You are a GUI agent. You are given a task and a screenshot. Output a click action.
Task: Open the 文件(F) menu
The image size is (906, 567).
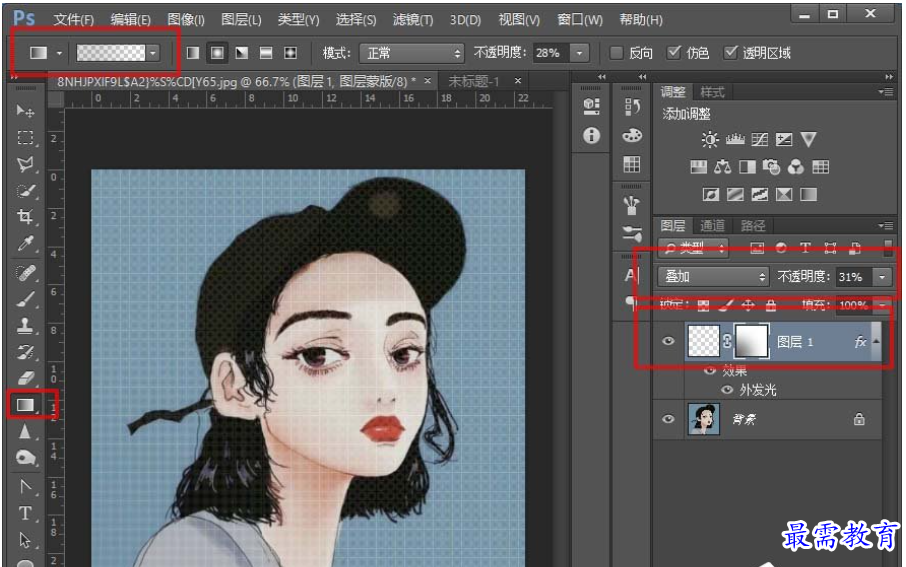[74, 20]
